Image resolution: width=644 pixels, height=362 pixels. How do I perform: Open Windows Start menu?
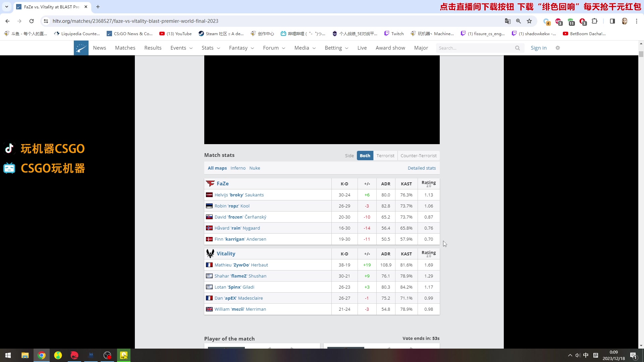pos(8,355)
